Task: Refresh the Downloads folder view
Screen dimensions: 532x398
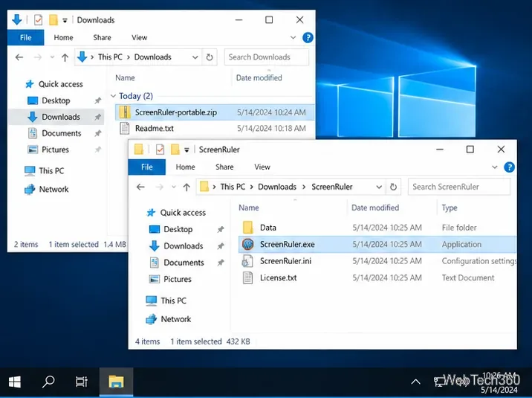Action: point(210,57)
